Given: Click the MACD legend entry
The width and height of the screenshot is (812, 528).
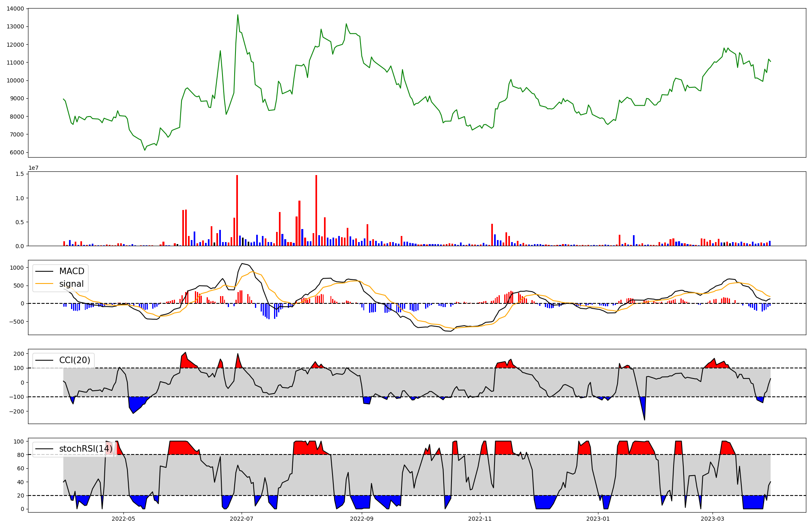Looking at the screenshot, I should point(71,271).
